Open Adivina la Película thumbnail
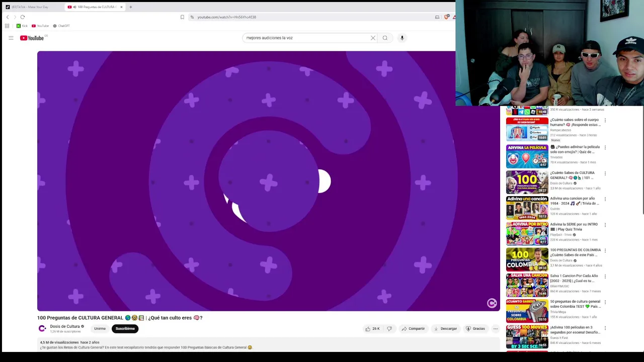Screen dimensions: 644x362 (527, 156)
